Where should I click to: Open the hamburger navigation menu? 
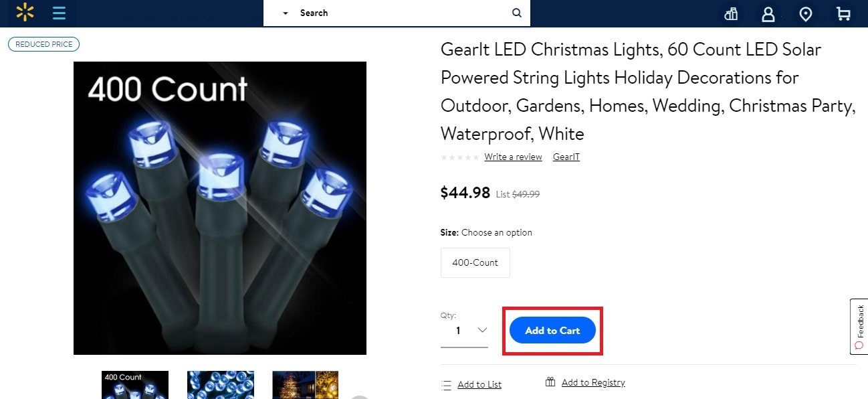point(59,13)
